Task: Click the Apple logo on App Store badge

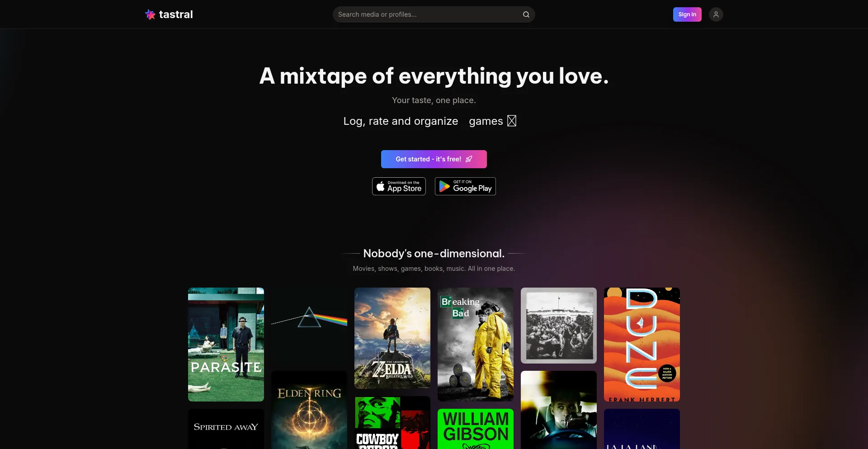Action: coord(381,186)
